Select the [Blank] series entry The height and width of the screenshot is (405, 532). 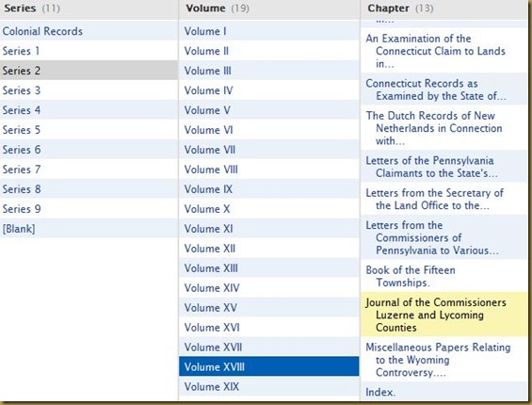[89, 229]
